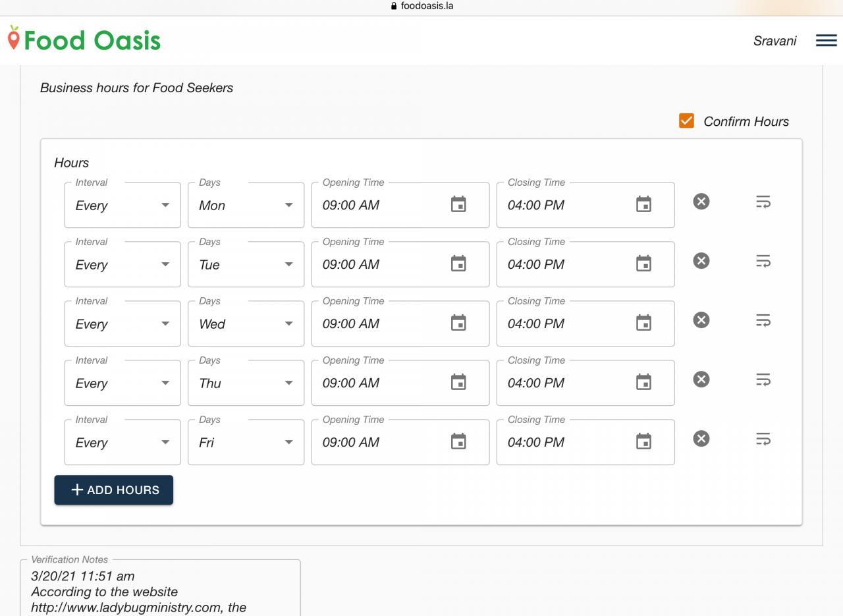Remove the Fri hours row
Image resolution: width=843 pixels, height=616 pixels.
tap(701, 439)
